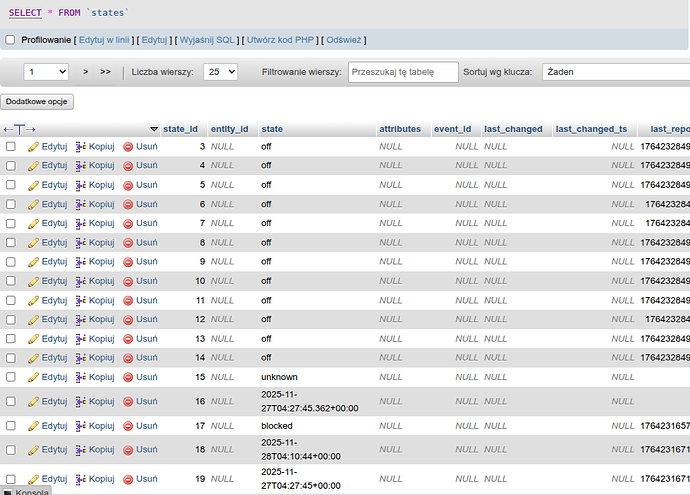Enable the Profilowanie checkbox
Screen dimensions: 690x495
pyautogui.click(x=11, y=40)
